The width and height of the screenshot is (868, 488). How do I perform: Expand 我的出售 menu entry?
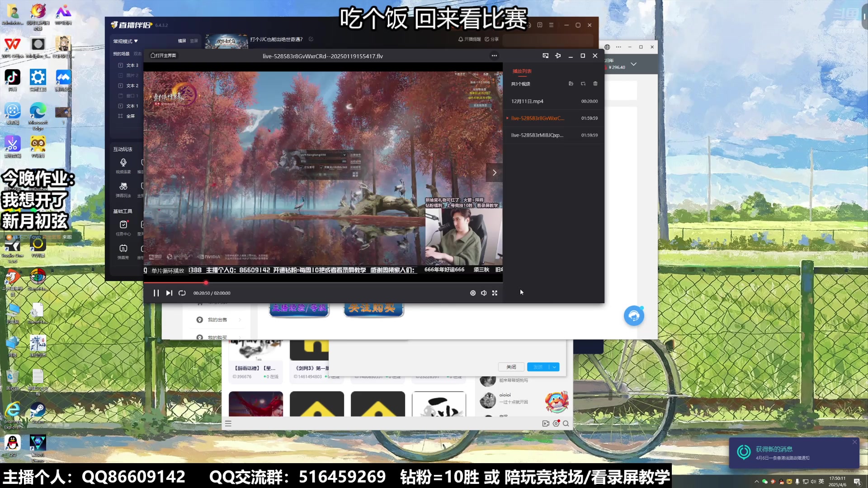pos(219,320)
